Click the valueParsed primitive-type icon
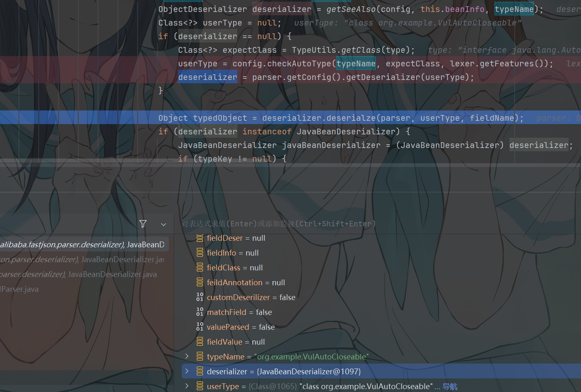This screenshot has width=581, height=392. click(200, 327)
